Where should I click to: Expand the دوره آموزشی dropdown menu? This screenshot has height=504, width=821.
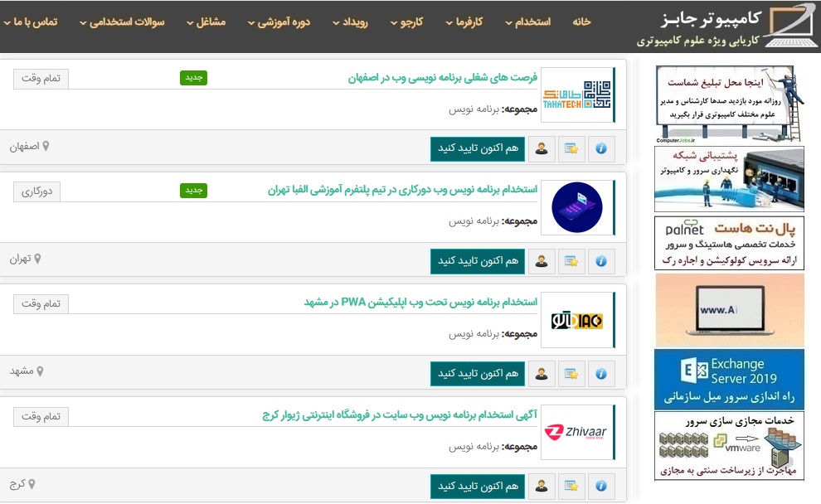(x=279, y=22)
